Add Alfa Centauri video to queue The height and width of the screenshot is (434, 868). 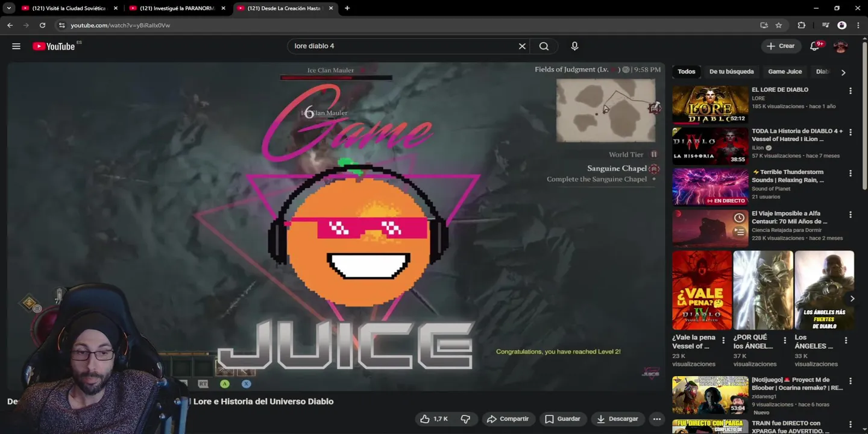click(x=740, y=232)
